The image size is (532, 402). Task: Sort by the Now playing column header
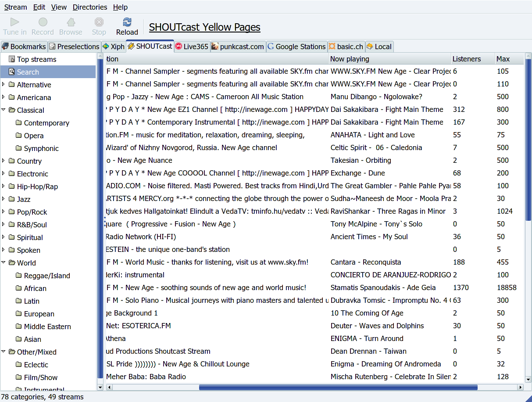tap(390, 59)
